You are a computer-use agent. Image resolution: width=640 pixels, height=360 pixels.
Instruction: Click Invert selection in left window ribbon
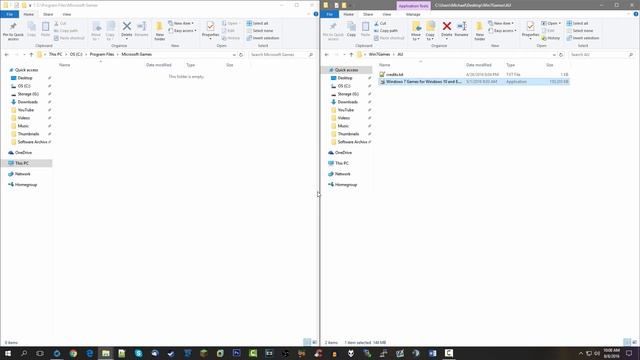[262, 38]
